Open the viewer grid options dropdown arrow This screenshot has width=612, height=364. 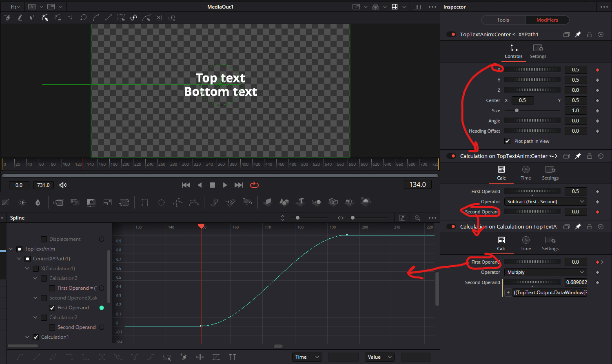click(404, 7)
